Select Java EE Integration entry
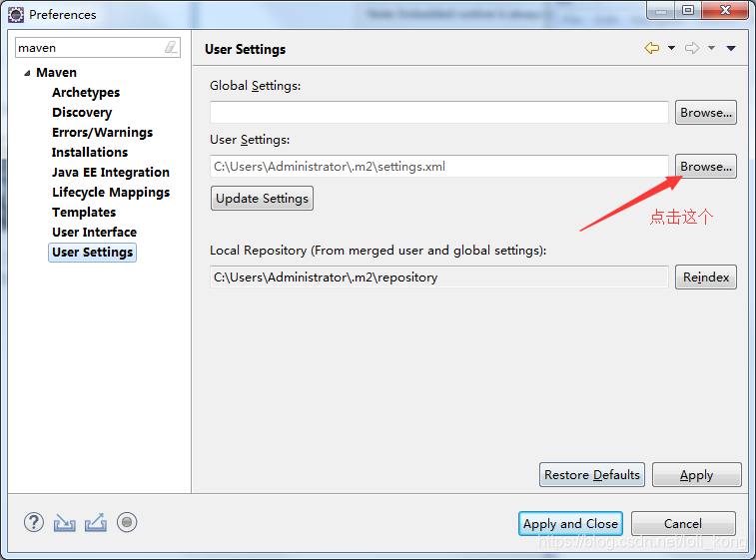The height and width of the screenshot is (560, 756). coord(111,172)
